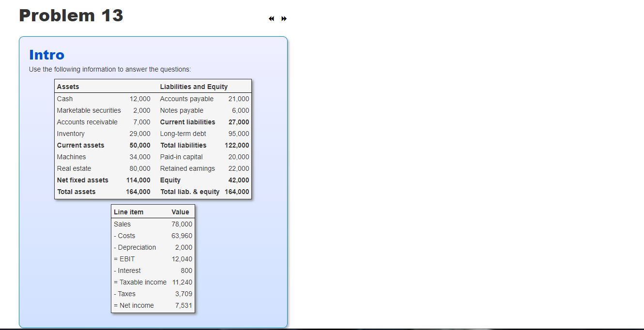Advance to the next problem with the right arrow
Image resolution: width=644 pixels, height=330 pixels.
[284, 19]
